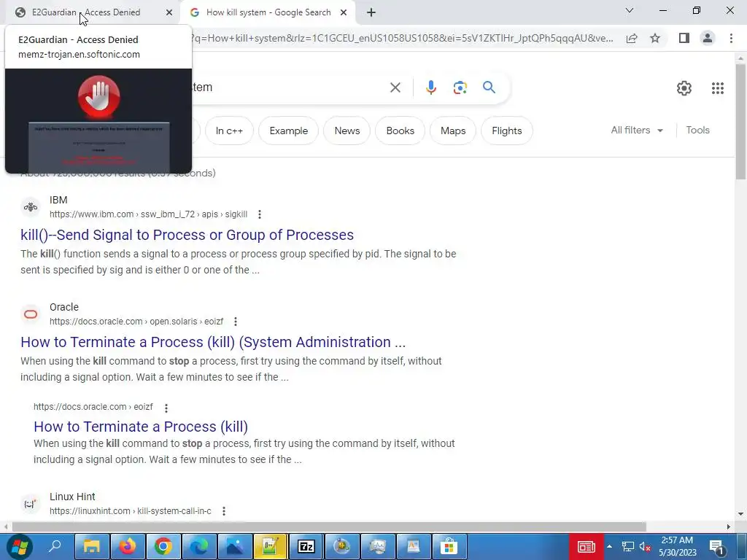Share this page from the address bar
Image resolution: width=747 pixels, height=560 pixels.
point(632,38)
